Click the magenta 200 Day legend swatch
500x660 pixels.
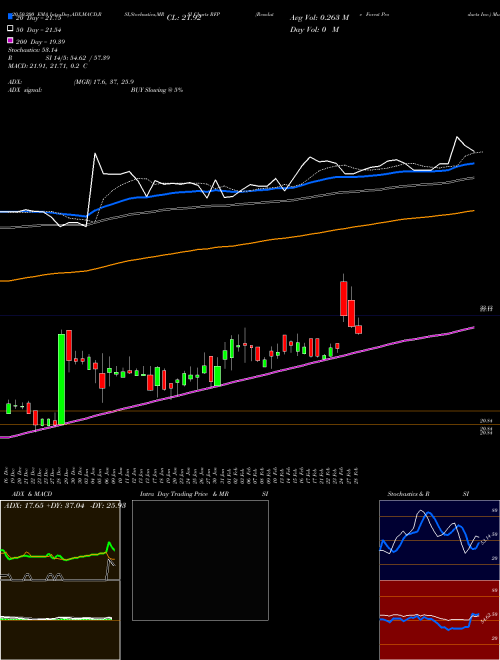10,41
